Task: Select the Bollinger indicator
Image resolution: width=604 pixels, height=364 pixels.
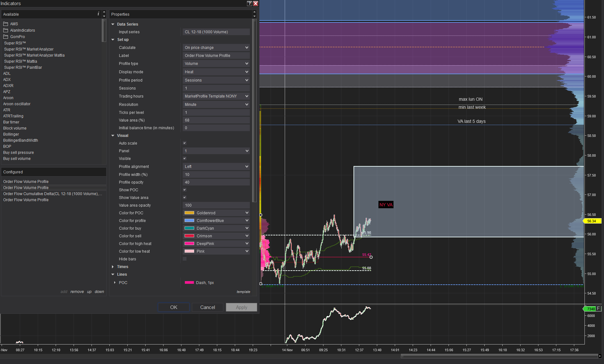Action: (x=11, y=134)
